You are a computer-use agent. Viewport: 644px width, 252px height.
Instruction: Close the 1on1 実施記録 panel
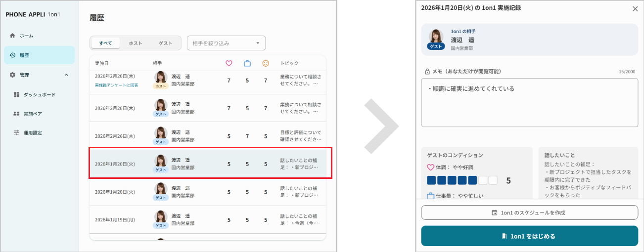tap(635, 9)
